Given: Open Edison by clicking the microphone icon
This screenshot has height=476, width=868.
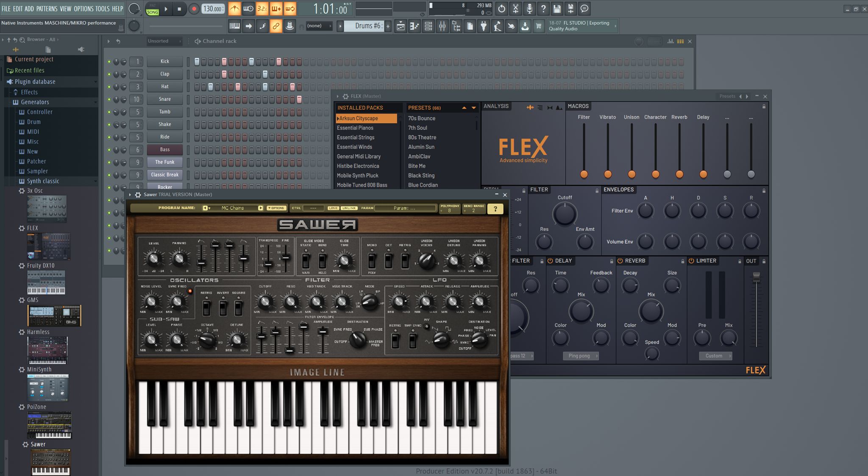Looking at the screenshot, I should [x=529, y=8].
